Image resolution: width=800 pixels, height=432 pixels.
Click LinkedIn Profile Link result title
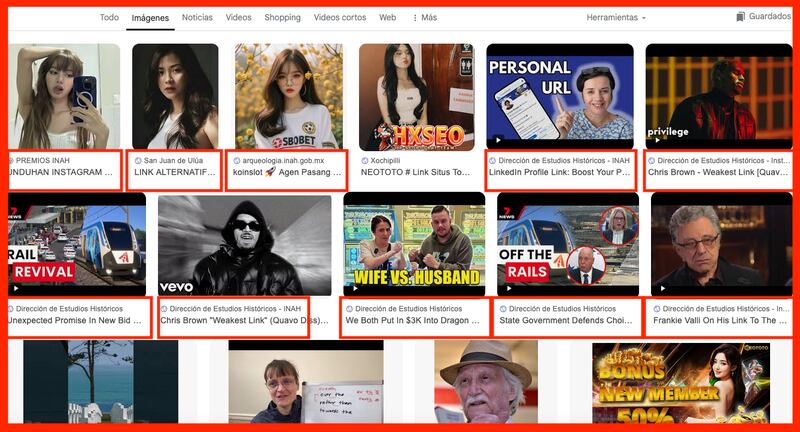[x=560, y=172]
